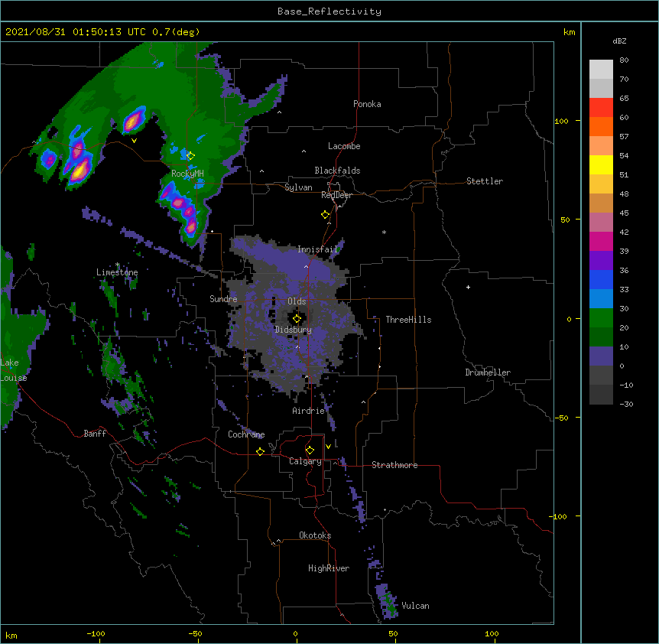Click the Innisfail label
Screen dimensions: 659x644
coord(317,249)
